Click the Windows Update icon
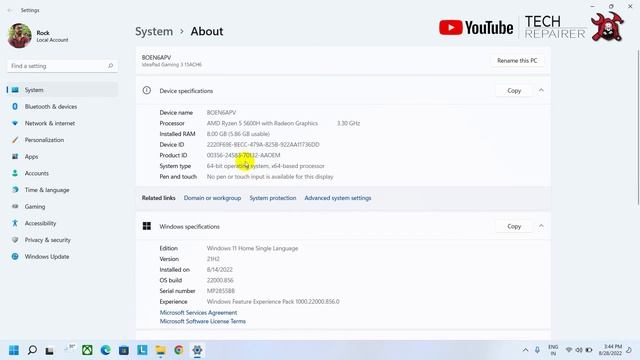 [15, 257]
